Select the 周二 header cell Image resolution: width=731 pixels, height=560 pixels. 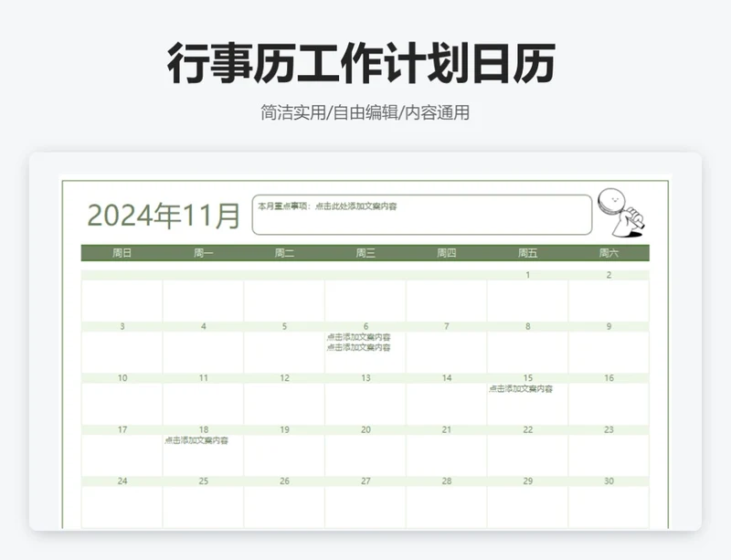pyautogui.click(x=284, y=253)
